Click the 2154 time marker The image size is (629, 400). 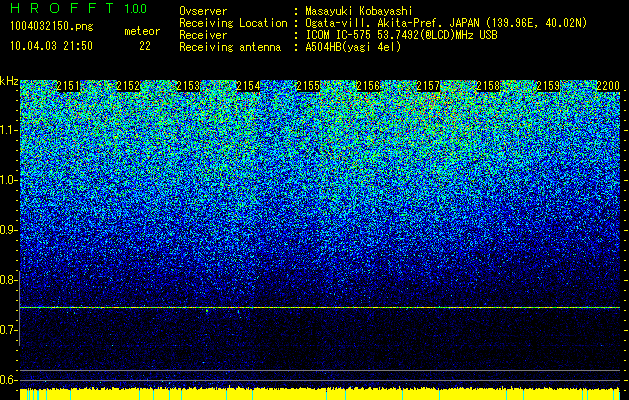tap(248, 86)
